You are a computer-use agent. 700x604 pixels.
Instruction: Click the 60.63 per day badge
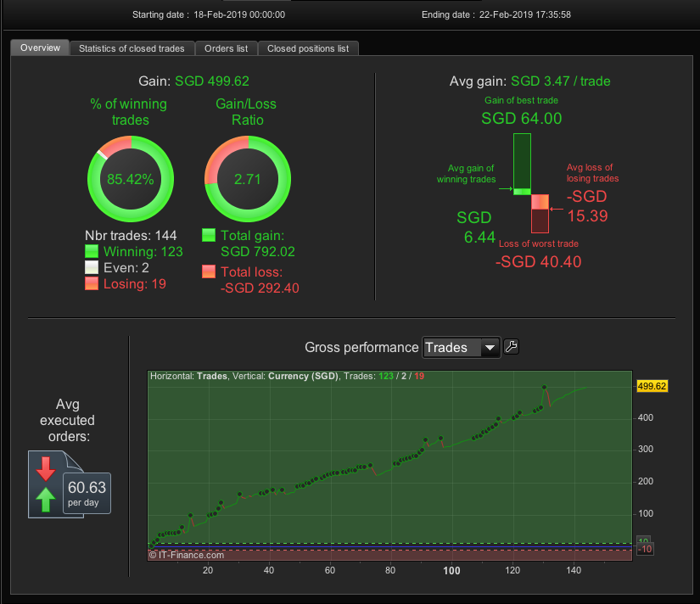coord(87,493)
